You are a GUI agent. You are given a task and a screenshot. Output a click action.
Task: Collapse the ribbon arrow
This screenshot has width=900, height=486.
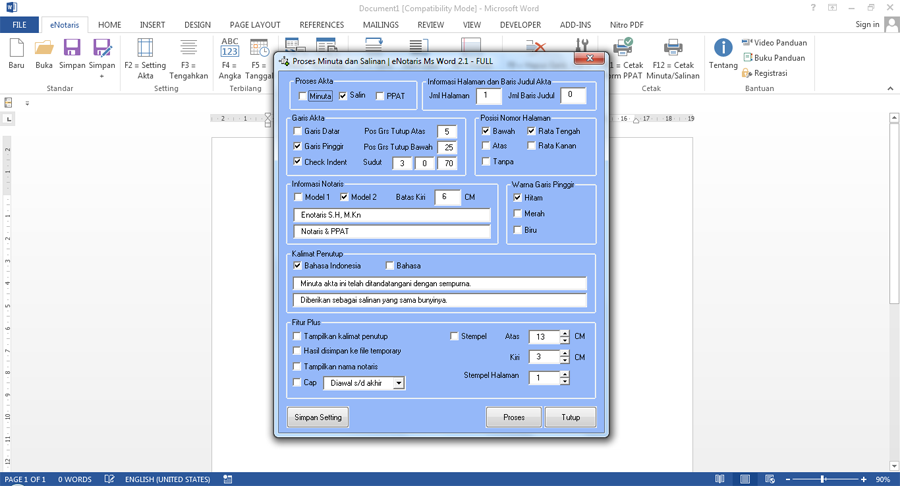(x=890, y=88)
